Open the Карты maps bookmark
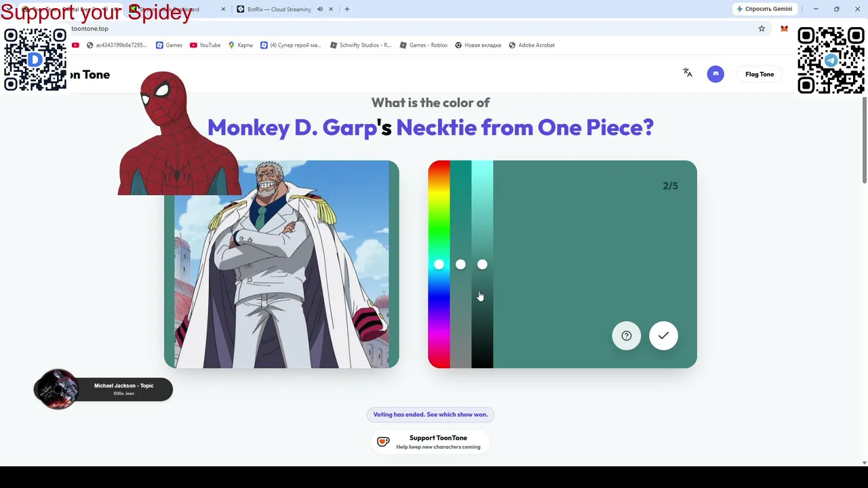 [241, 45]
